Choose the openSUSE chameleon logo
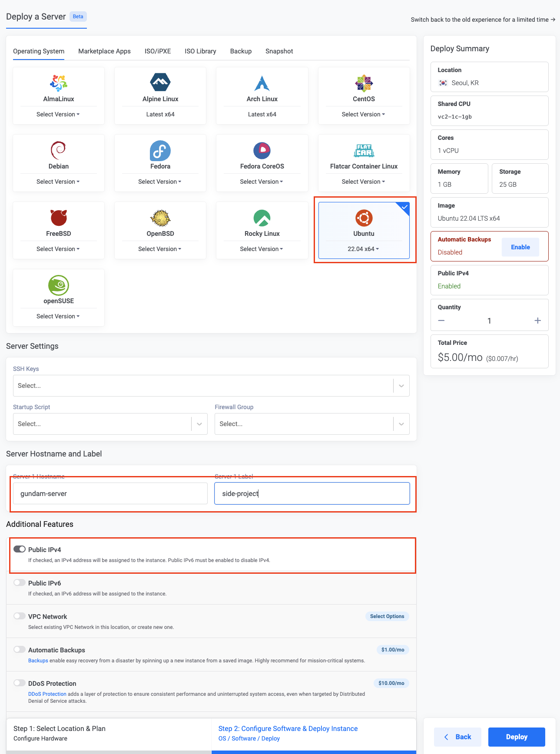The image size is (560, 754). coord(59,285)
